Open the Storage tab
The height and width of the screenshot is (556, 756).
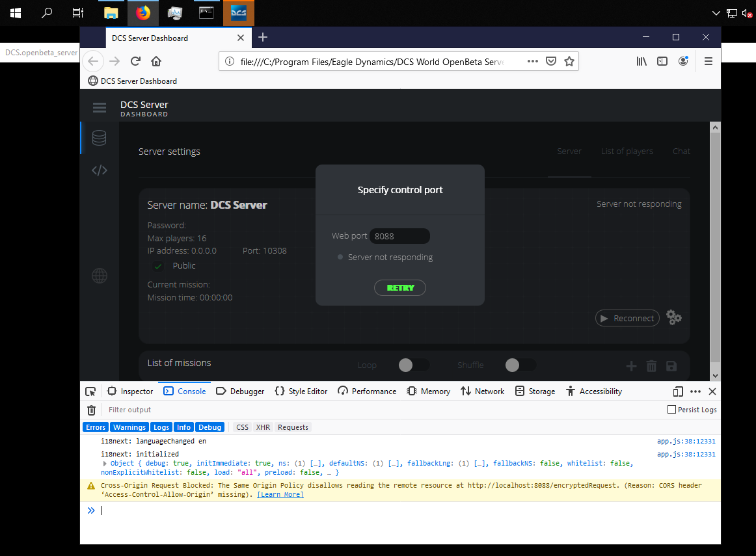535,391
